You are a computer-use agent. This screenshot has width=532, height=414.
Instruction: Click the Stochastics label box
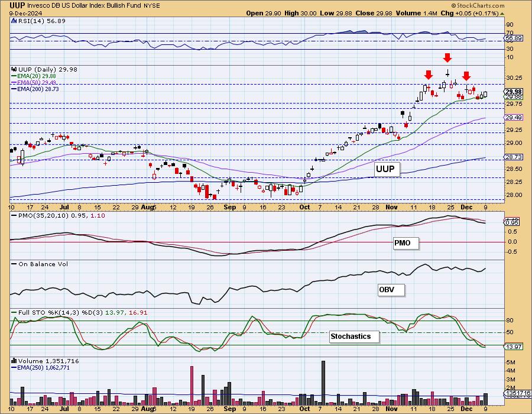click(x=354, y=337)
